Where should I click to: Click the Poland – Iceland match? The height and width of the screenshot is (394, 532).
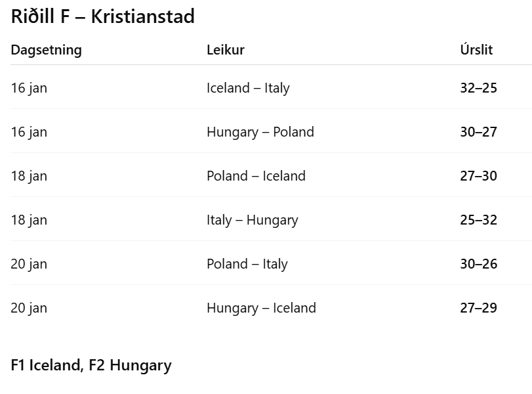[256, 176]
